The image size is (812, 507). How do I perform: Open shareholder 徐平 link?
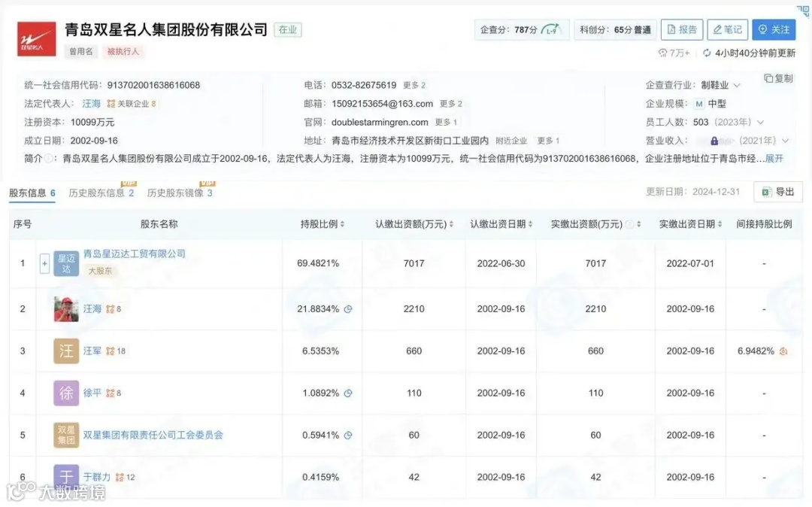[x=92, y=393]
